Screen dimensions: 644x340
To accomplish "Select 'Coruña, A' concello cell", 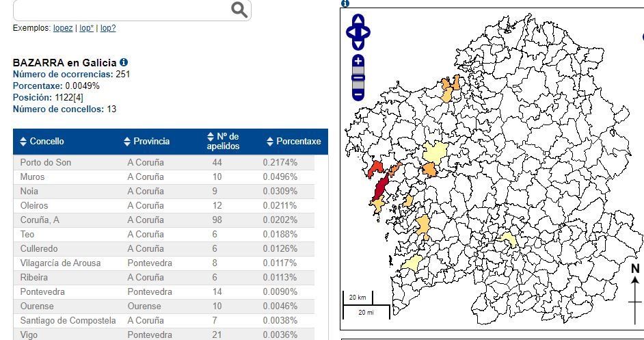I will [40, 220].
